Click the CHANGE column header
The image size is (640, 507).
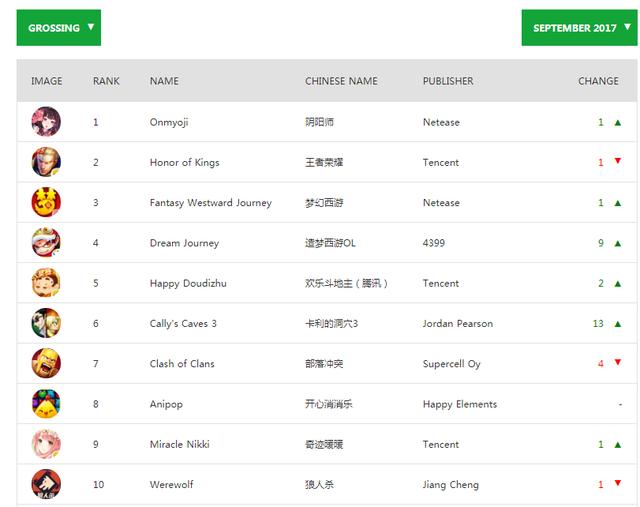pyautogui.click(x=598, y=81)
